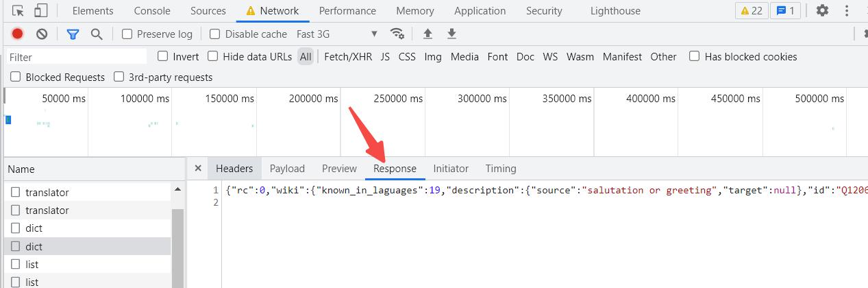868x288 pixels.
Task: Tick the Hide data URLs checkbox
Action: coord(213,56)
